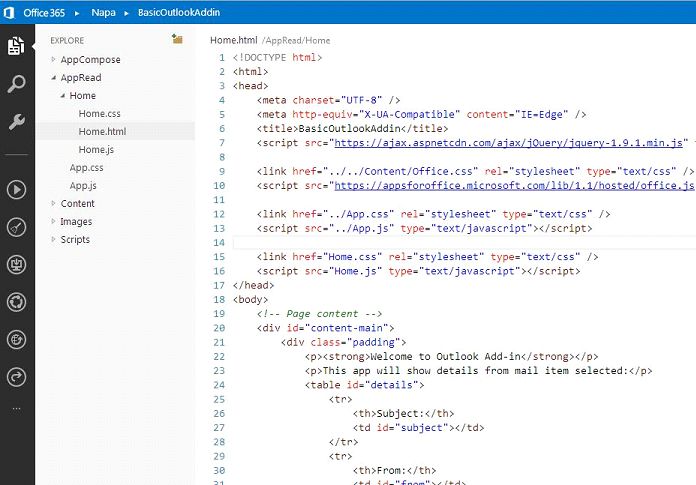The image size is (696, 485).
Task: Click the Office 365 breadcrumb link
Action: point(44,12)
